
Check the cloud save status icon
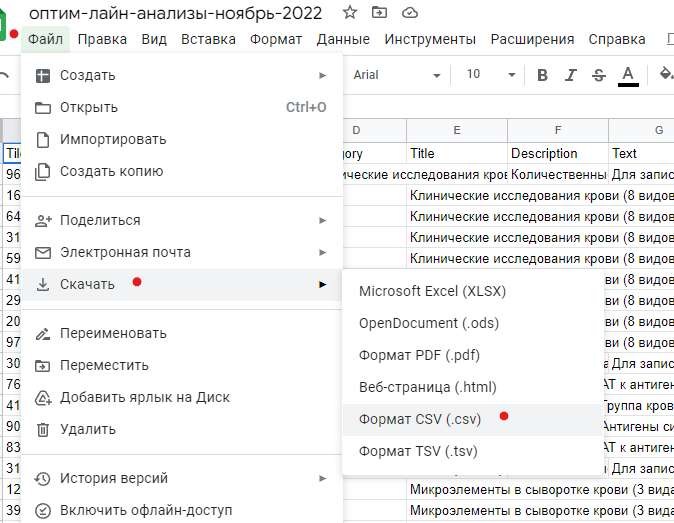click(x=410, y=13)
